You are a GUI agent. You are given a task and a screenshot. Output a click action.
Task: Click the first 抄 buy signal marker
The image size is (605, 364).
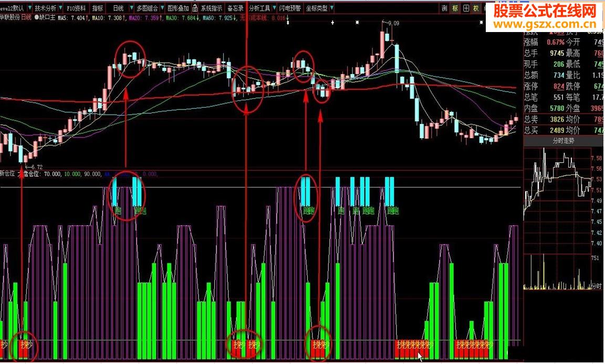pos(4,345)
